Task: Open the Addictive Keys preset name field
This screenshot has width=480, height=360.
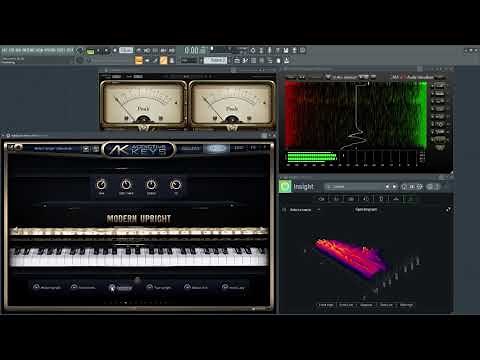Action: (x=53, y=149)
